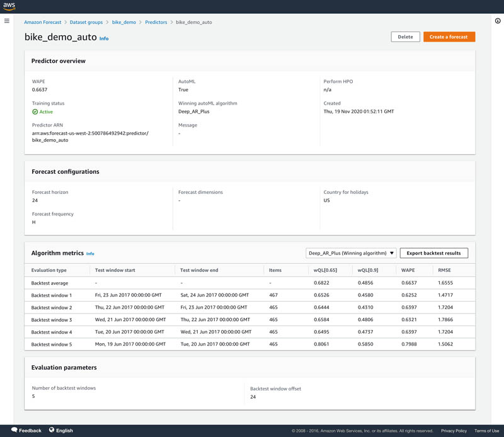The width and height of the screenshot is (504, 437).
Task: Click Perform HPO value n/a
Action: pos(327,89)
